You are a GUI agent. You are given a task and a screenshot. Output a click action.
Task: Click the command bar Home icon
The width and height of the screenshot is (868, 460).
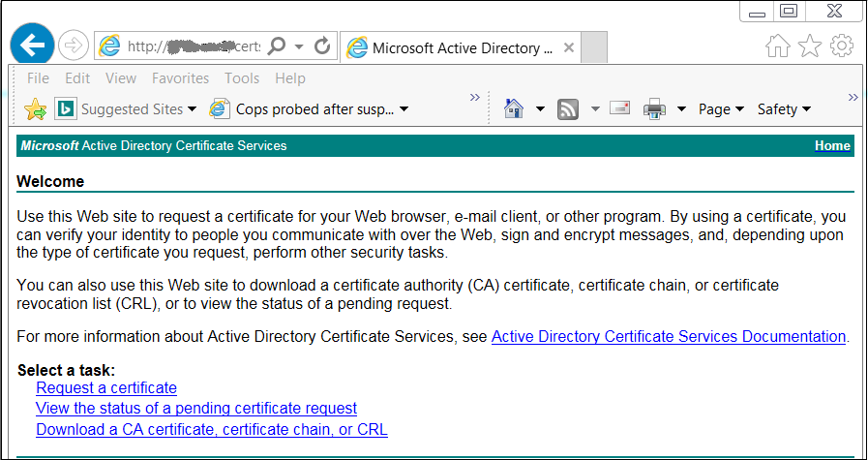click(514, 108)
